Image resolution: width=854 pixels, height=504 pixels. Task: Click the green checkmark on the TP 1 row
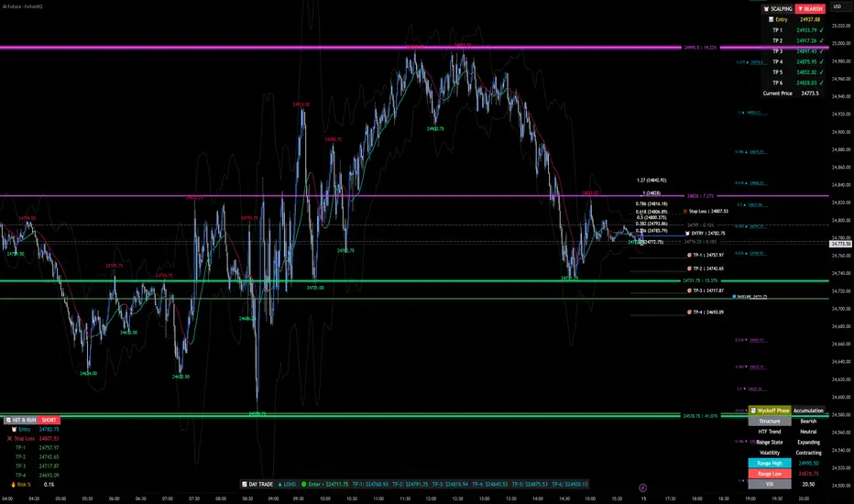click(x=821, y=30)
